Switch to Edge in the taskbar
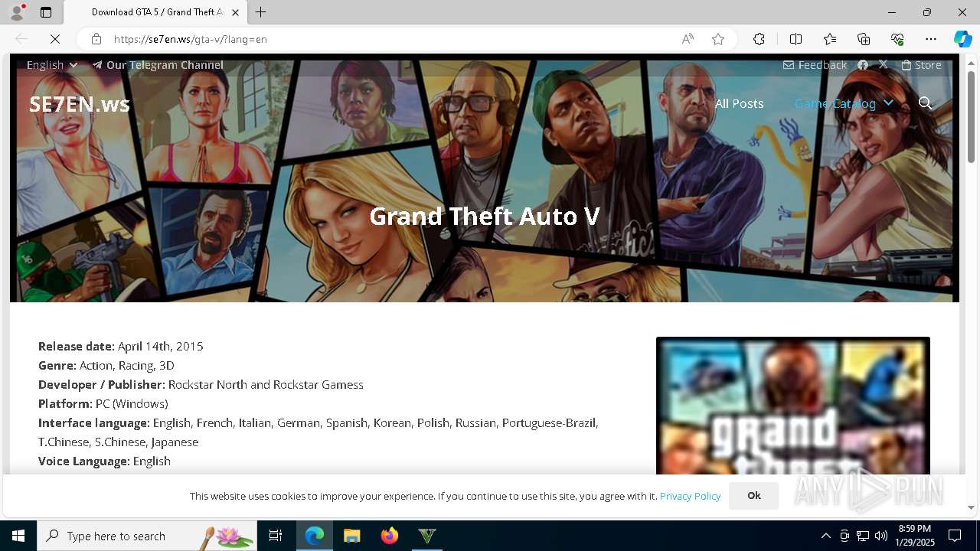The height and width of the screenshot is (551, 980). tap(315, 536)
